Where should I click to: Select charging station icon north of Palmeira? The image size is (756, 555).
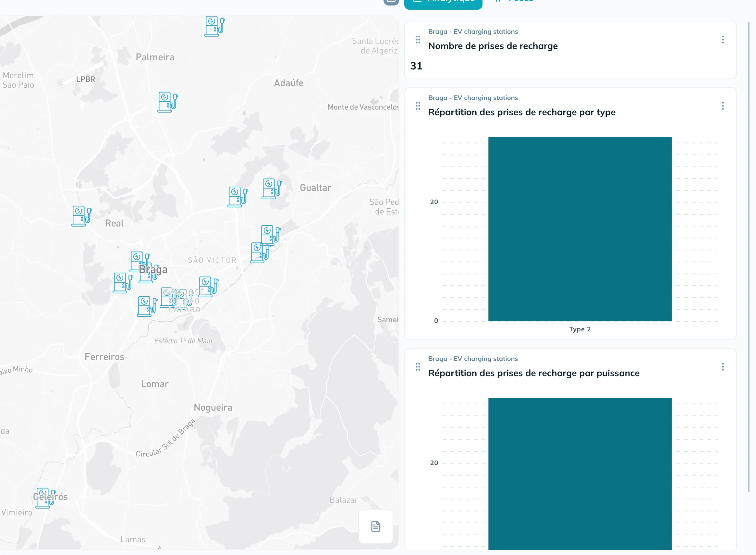[x=214, y=26]
